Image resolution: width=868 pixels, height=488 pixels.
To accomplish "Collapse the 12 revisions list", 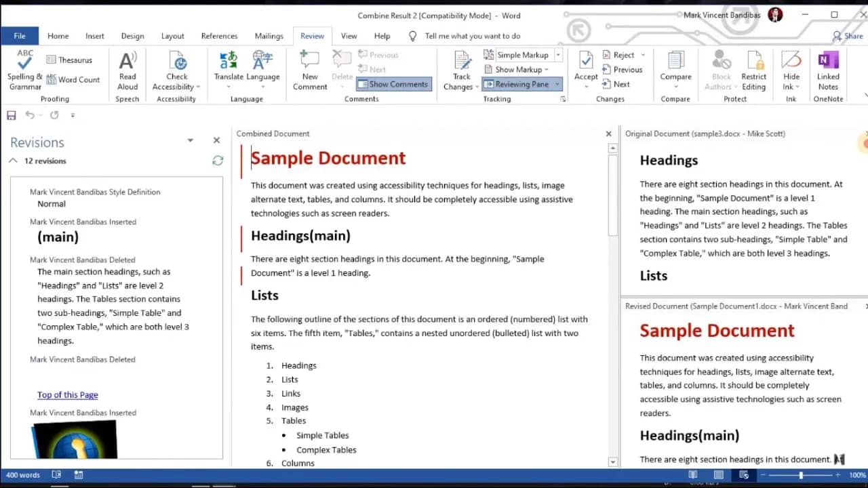I will pos(12,161).
